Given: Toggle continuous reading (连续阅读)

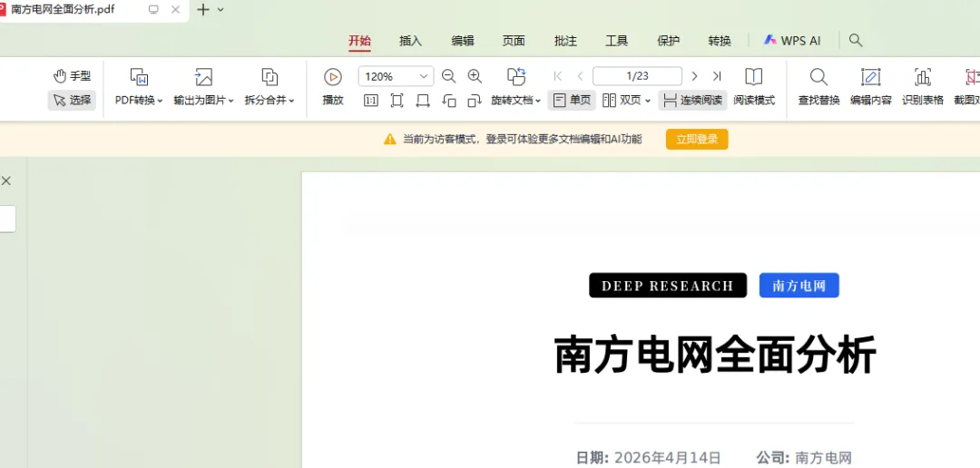Looking at the screenshot, I should [x=692, y=100].
